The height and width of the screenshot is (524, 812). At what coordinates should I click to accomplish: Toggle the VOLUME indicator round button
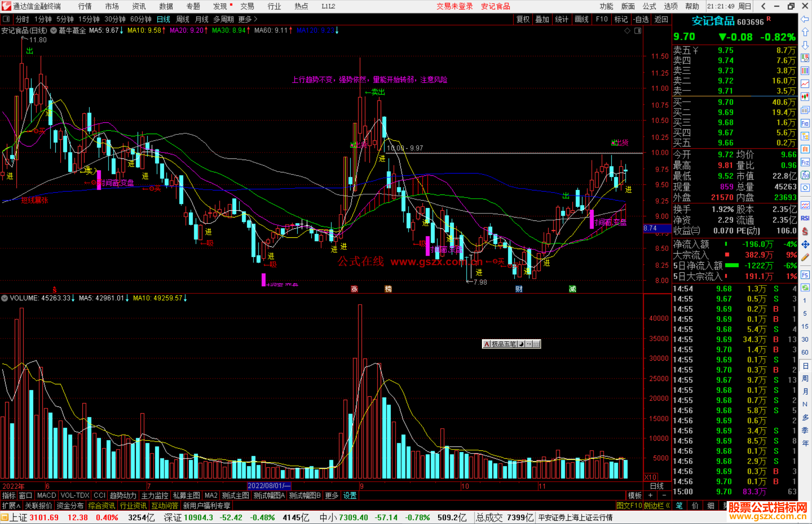point(5,298)
